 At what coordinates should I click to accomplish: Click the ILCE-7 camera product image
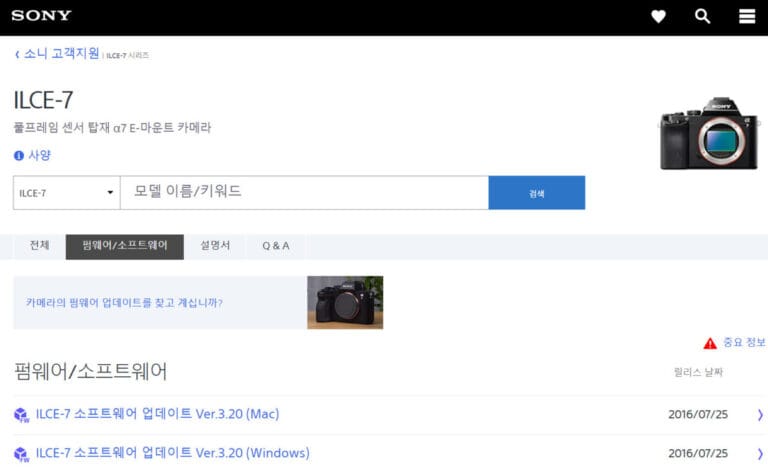(709, 134)
